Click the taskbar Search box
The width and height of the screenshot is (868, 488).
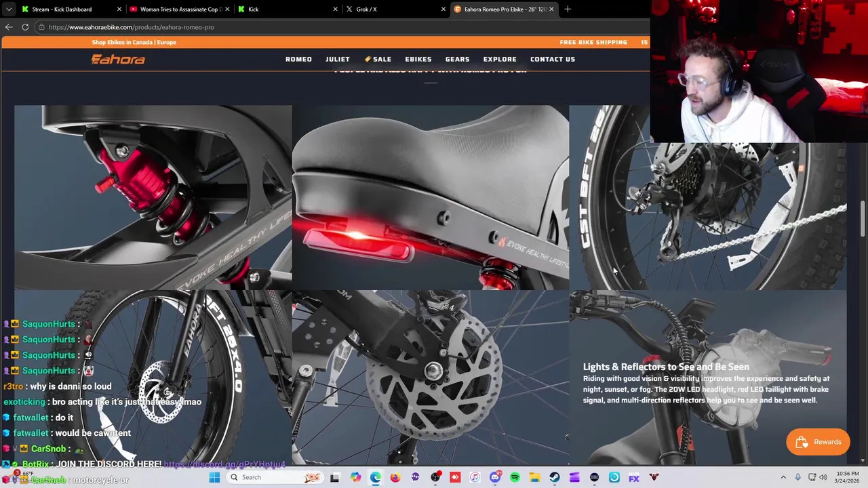274,477
